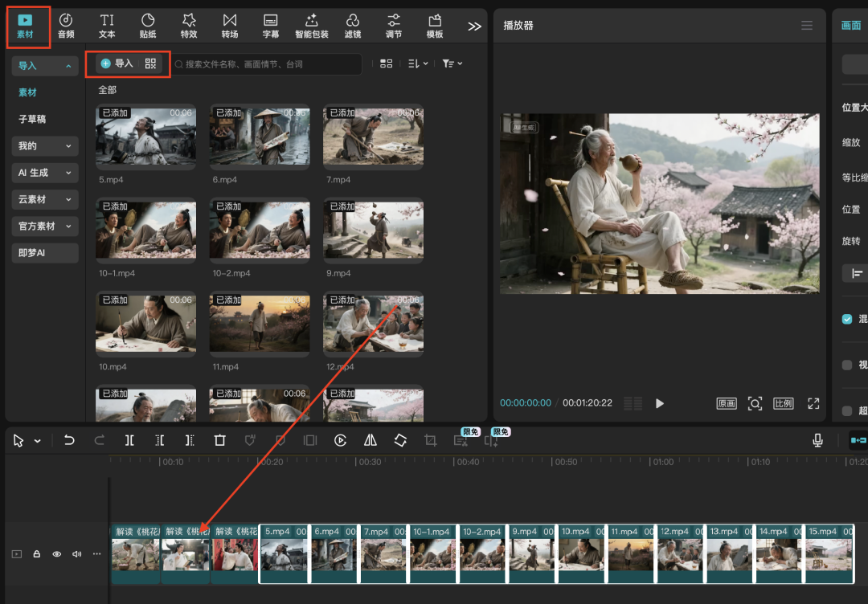Screen dimensions: 868x604
Task: Toggle the main track eye visibility icon
Action: [x=57, y=554]
